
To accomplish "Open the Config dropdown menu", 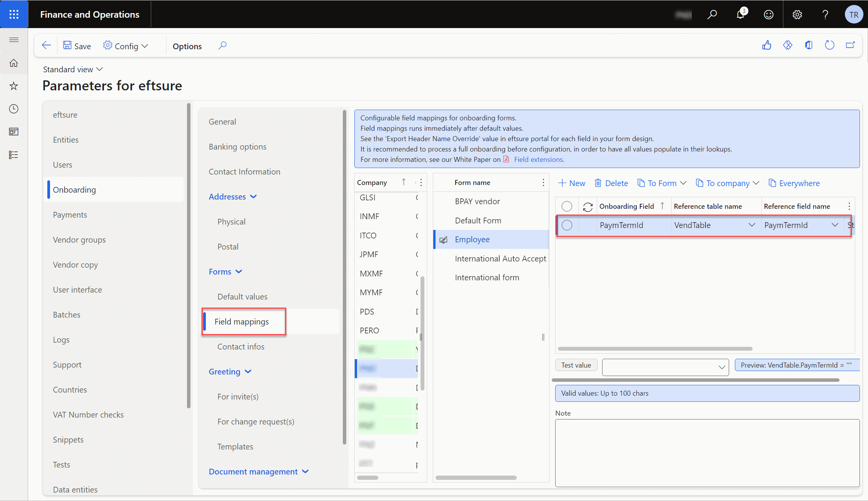I will [x=125, y=46].
